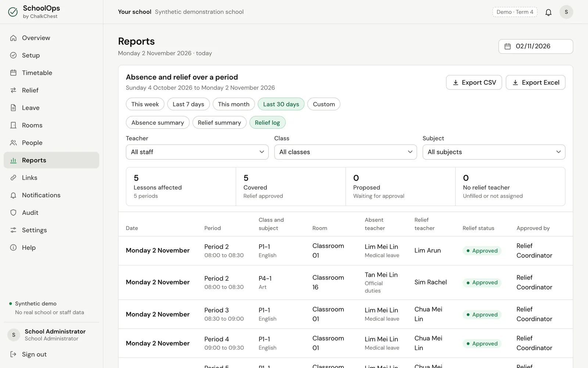
Task: Click the Settings sliders icon
Action: click(x=13, y=230)
